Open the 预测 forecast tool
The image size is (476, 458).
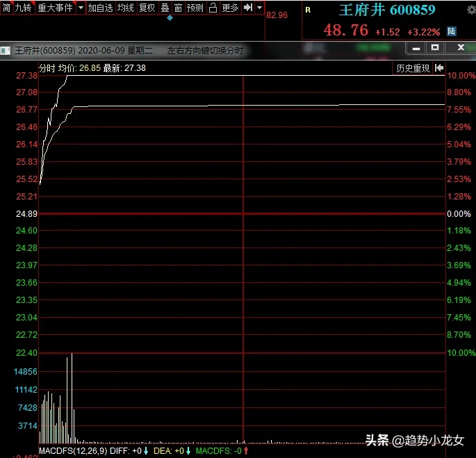(195, 8)
